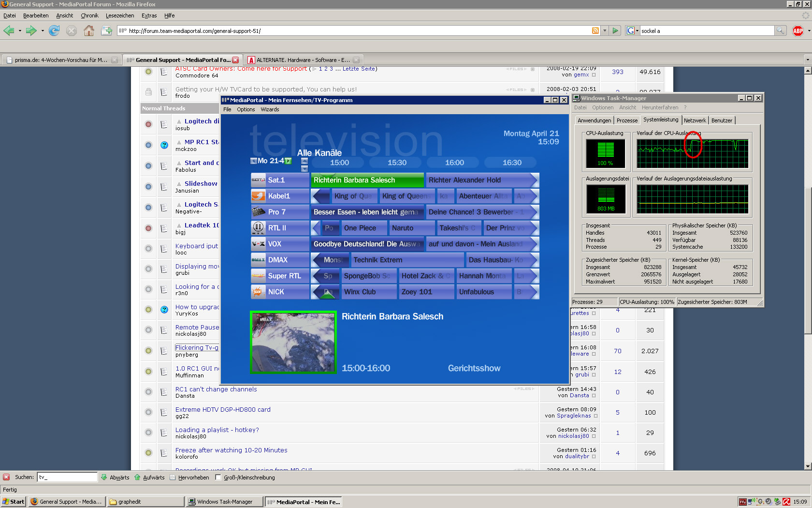Screen dimensions: 812x508
Task: Open the Adblock Plus dropdown arrow
Action: pyautogui.click(x=809, y=31)
